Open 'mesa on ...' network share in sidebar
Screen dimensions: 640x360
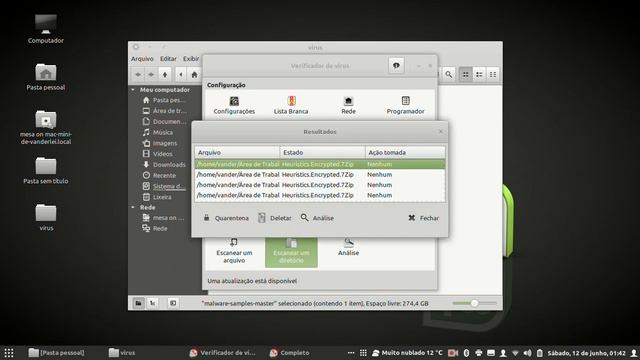163,218
